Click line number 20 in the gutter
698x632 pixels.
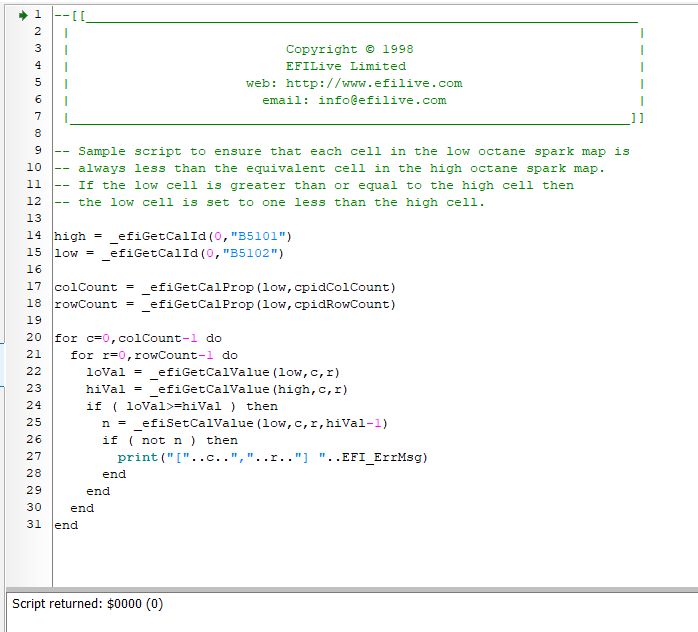pos(34,337)
